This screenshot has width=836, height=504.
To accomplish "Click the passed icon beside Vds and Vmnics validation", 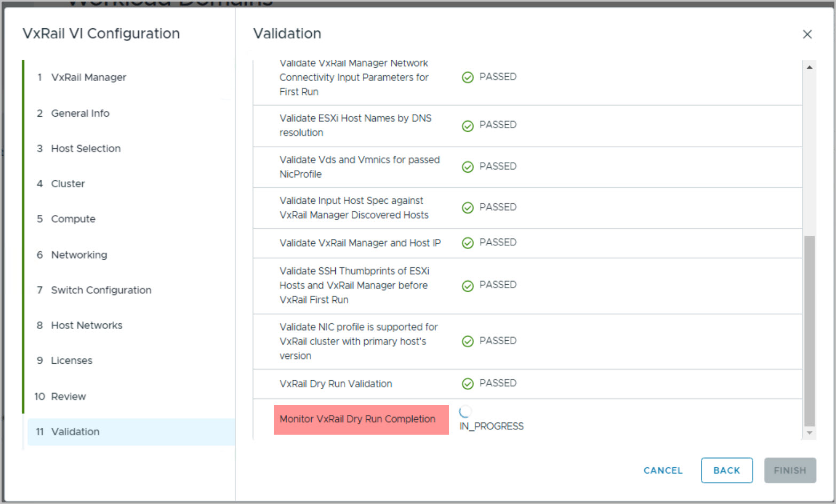I will [x=468, y=167].
